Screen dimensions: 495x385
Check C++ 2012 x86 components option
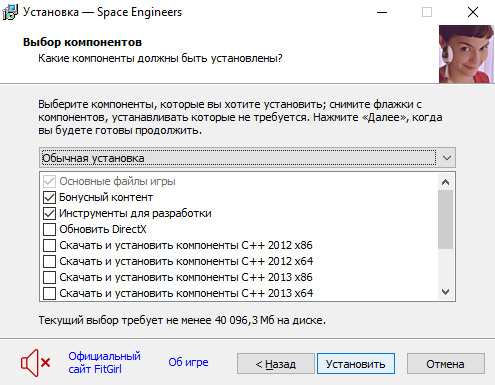[x=49, y=245]
